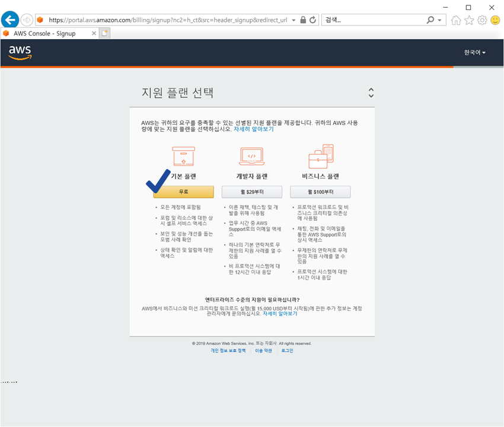Select the AWS Console - Signup tab

coord(49,33)
